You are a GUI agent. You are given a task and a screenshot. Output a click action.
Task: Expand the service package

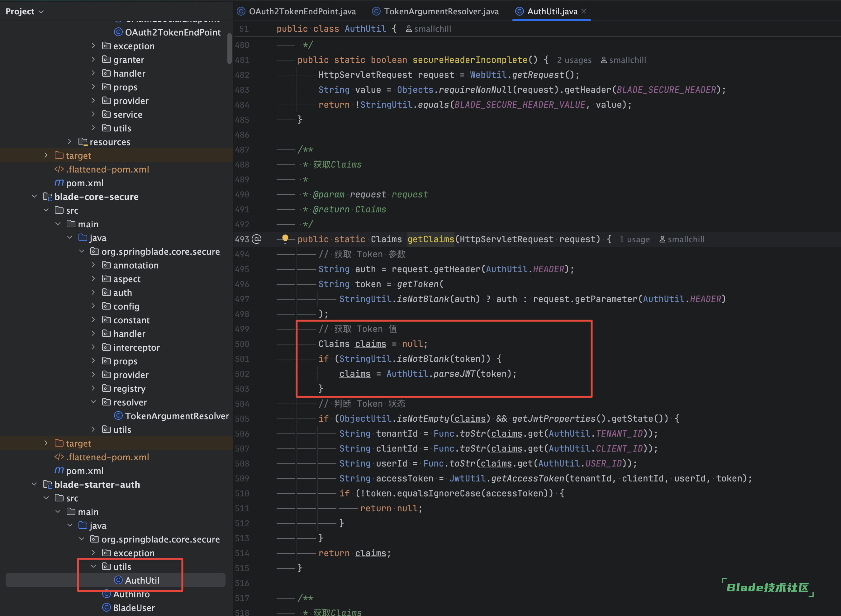tap(93, 115)
